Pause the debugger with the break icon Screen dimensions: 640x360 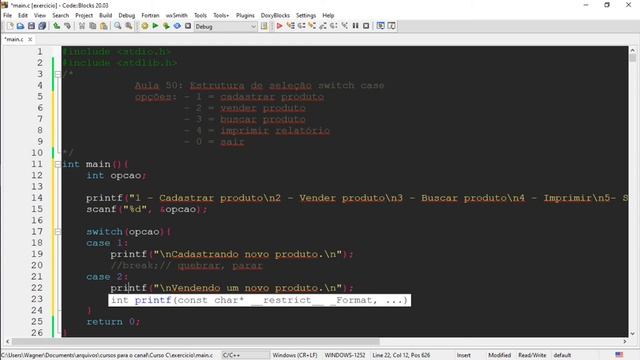356,26
